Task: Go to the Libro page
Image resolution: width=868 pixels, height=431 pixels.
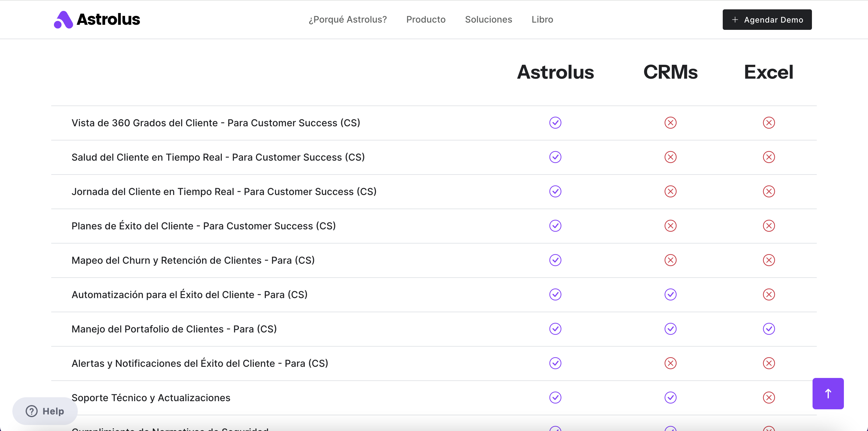Action: 542,20
